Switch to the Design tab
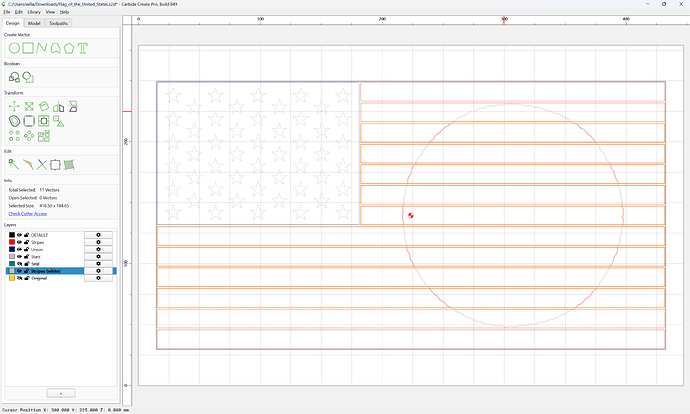The width and height of the screenshot is (690, 414). (x=13, y=23)
